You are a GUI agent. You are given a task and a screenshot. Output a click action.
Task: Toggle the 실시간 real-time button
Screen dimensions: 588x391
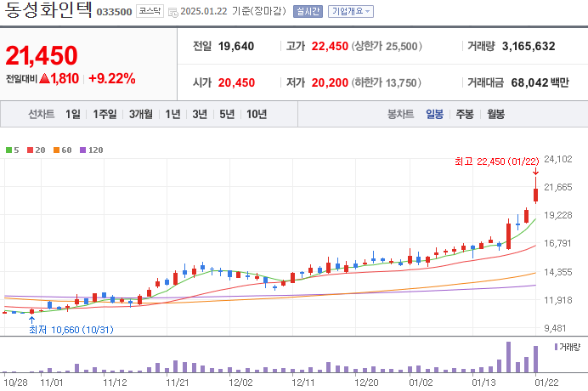tap(308, 12)
